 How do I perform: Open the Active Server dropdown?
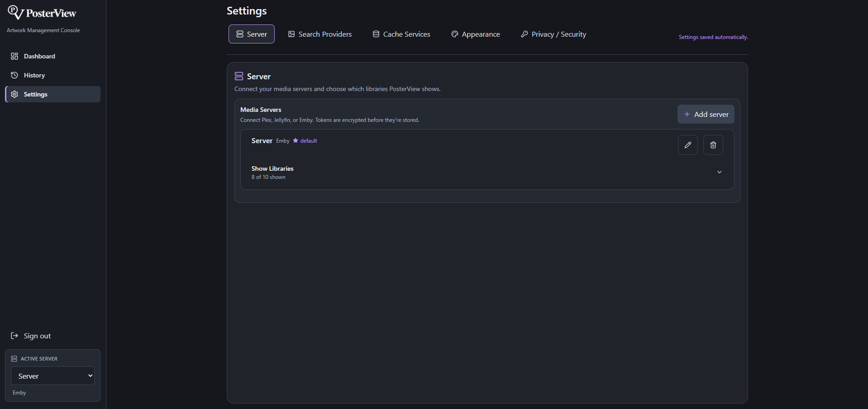pos(52,376)
